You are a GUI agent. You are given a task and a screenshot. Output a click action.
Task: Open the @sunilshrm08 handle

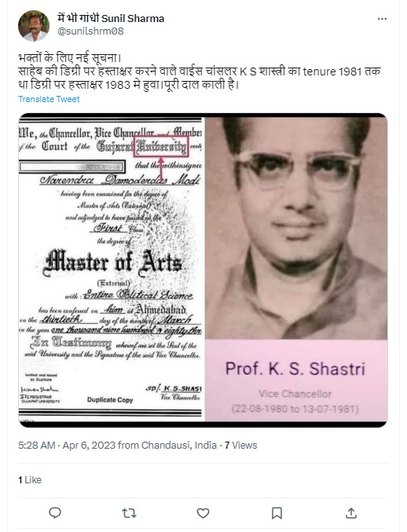pyautogui.click(x=90, y=31)
